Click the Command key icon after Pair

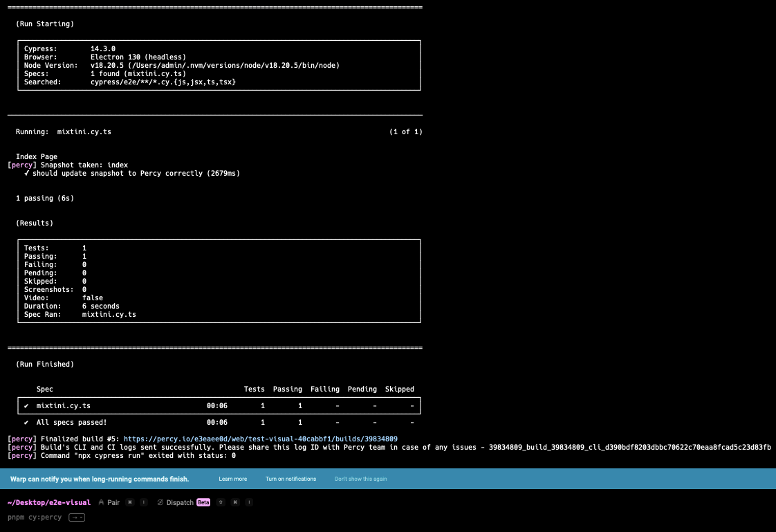130,502
